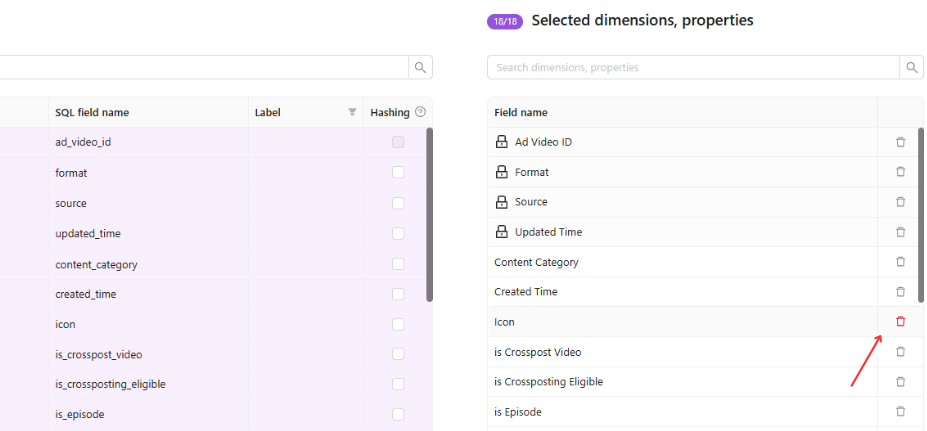Screen dimensions: 927x431
Task: Click the SQL field name column header
Action: [x=92, y=112]
